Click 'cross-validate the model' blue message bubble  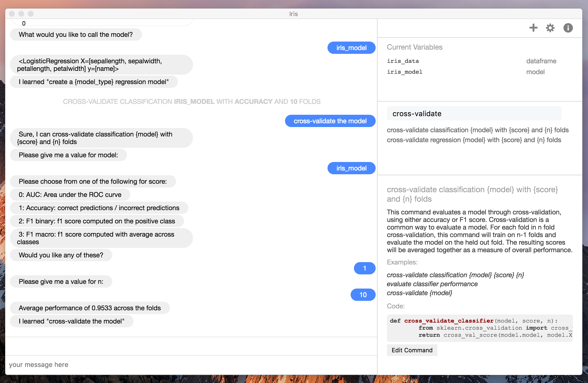coord(330,121)
